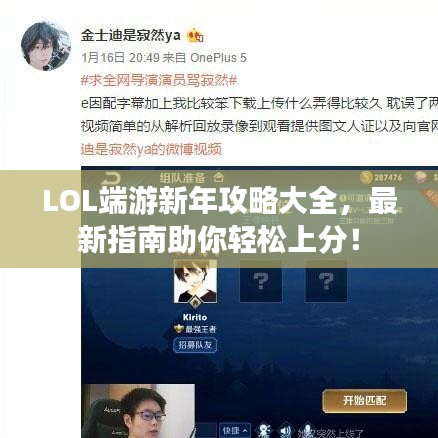Tap the home icon next to 组队准备
This screenshot has height=438, width=438.
[x=219, y=177]
